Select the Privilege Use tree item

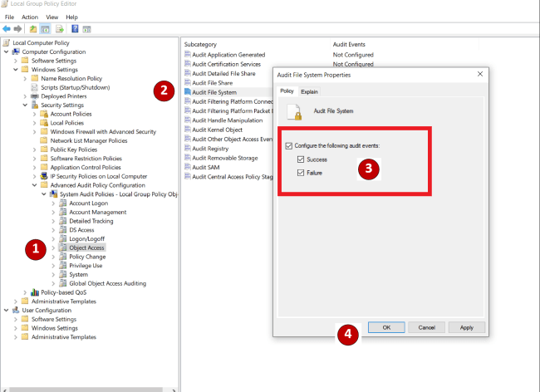tap(86, 266)
